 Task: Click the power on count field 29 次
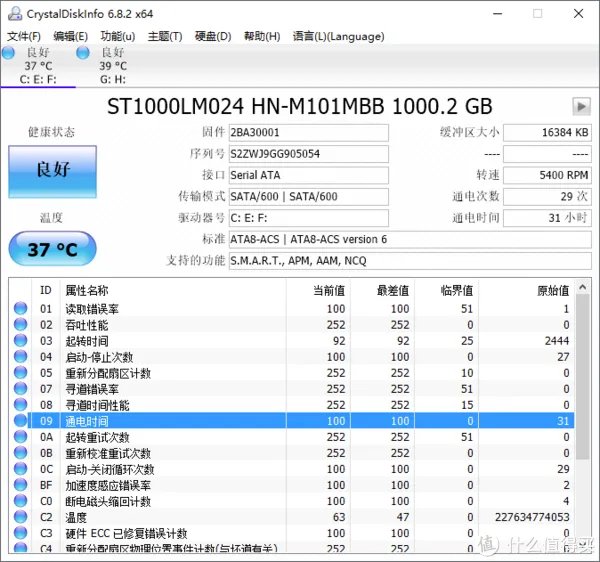click(x=547, y=197)
